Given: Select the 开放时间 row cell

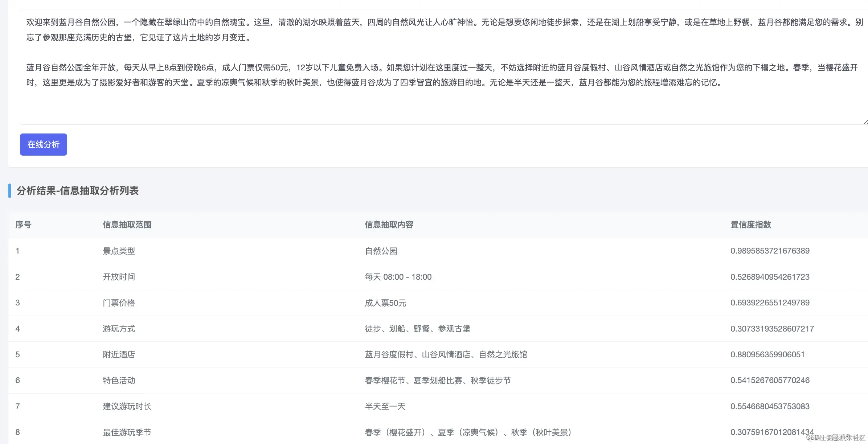Looking at the screenshot, I should pos(119,277).
